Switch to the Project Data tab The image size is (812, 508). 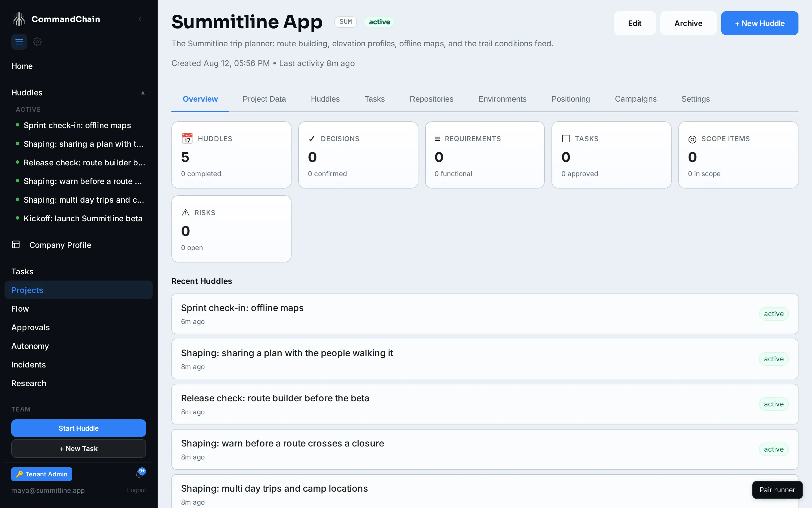pos(264,99)
